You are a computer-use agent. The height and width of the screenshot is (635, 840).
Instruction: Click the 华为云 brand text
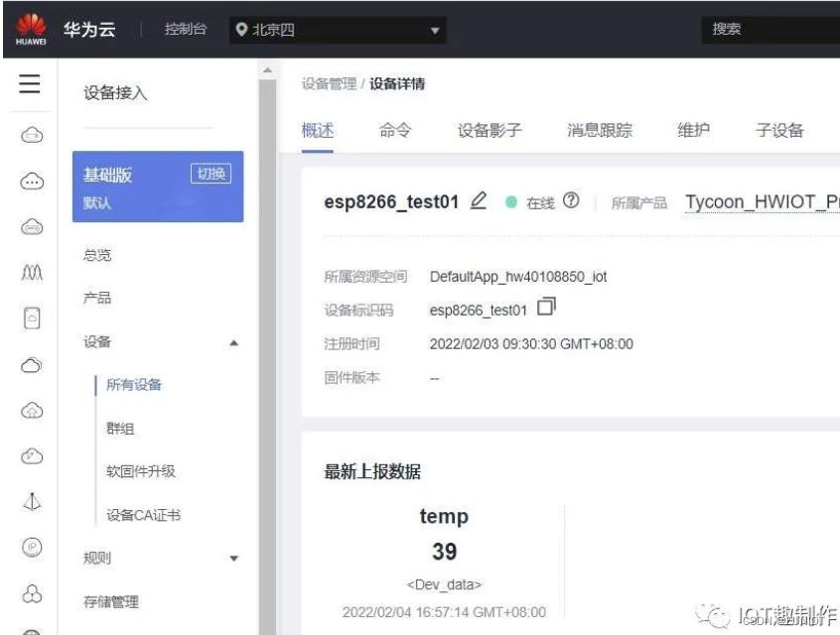pos(89,29)
